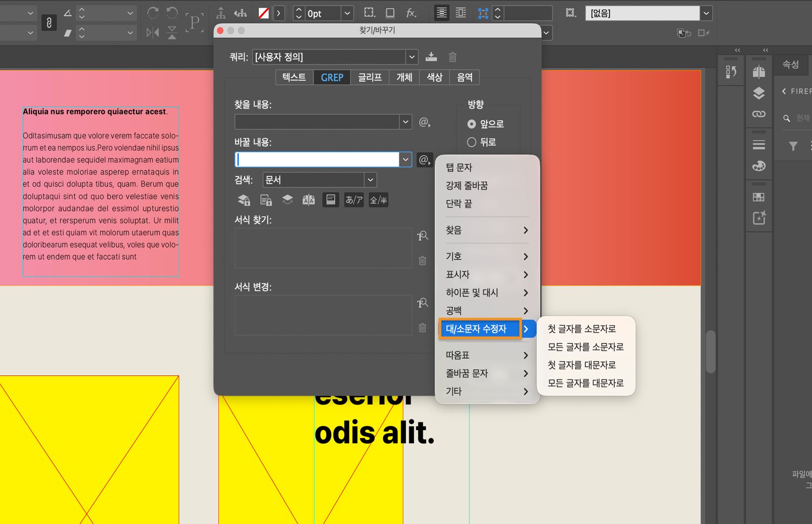Toggle include footnotes search option
The height and width of the screenshot is (524, 812).
tap(330, 200)
